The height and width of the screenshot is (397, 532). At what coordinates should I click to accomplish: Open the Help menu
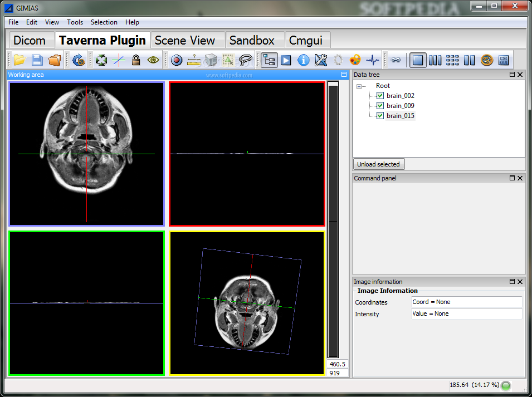(x=132, y=22)
